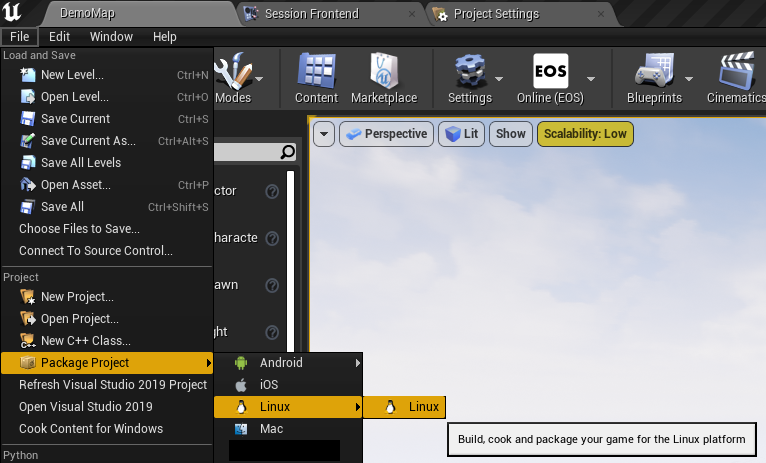Choose New Level... from File menu

(107, 75)
